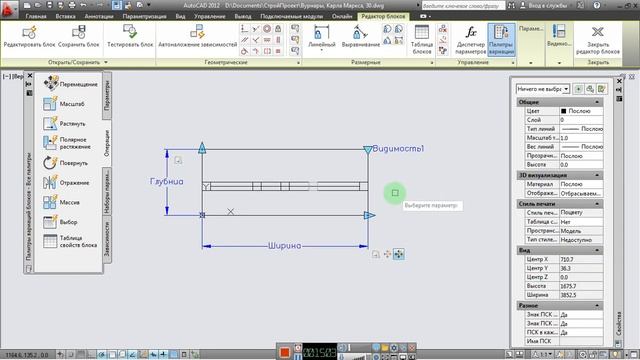This screenshot has width=640, height=360.
Task: Click the Undo arrow in quick access toolbar
Action: [x=83, y=5]
